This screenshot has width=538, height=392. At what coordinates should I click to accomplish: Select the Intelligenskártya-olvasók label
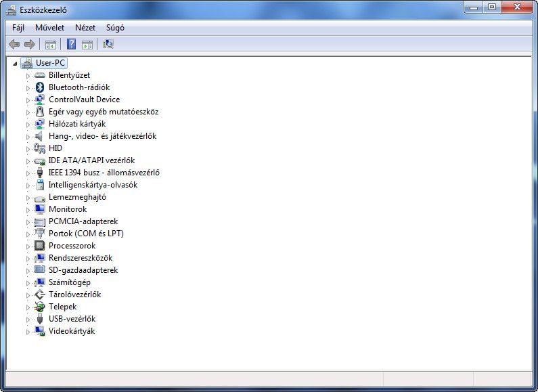point(93,185)
